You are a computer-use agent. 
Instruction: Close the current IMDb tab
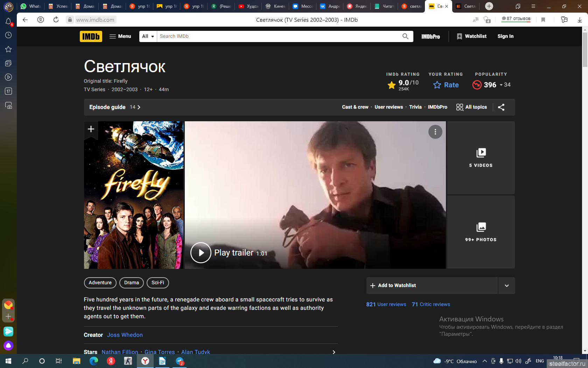click(x=447, y=6)
